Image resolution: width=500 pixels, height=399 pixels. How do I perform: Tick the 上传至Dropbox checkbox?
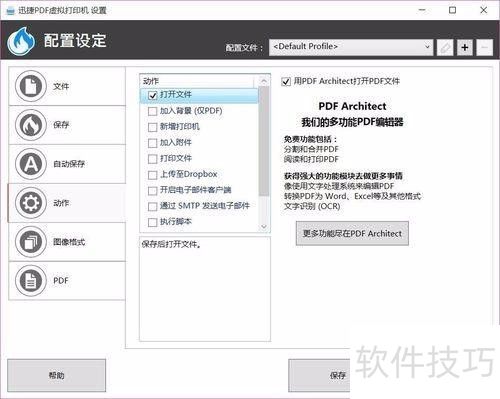pos(152,175)
